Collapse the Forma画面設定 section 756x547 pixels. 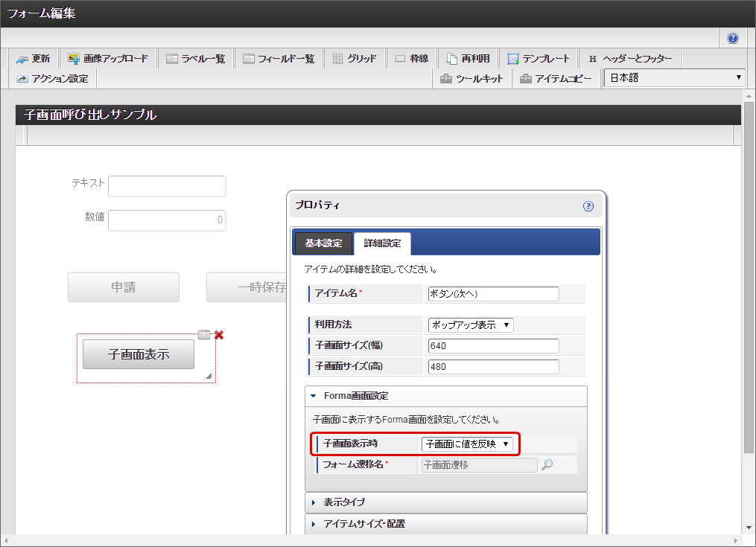pos(355,396)
